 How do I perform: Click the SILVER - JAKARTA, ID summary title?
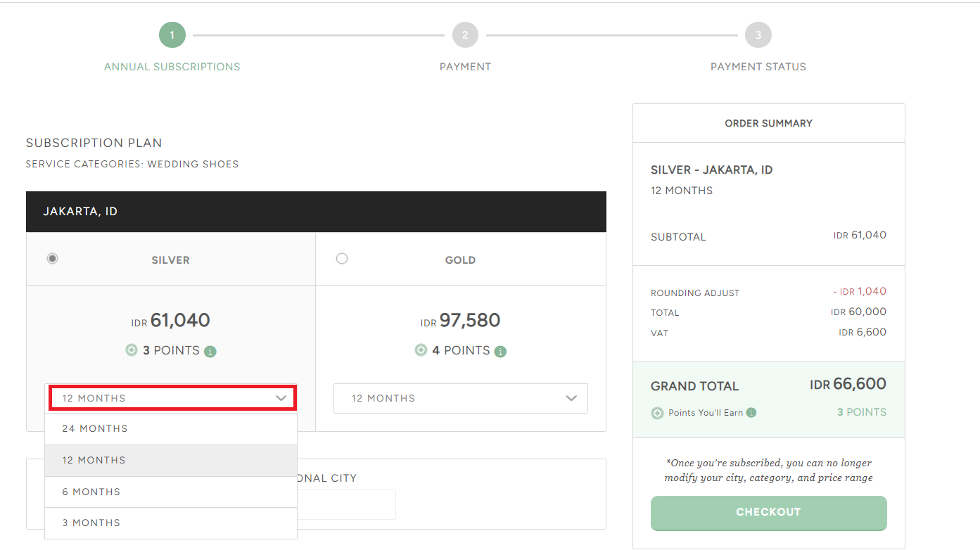712,170
